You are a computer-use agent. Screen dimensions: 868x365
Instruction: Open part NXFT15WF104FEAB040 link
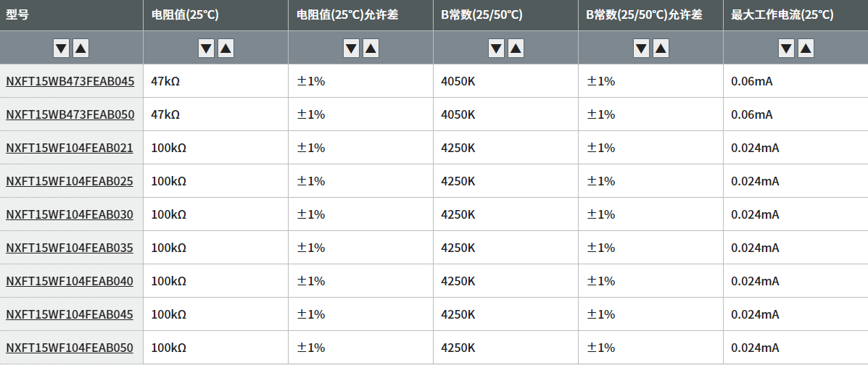point(69,281)
